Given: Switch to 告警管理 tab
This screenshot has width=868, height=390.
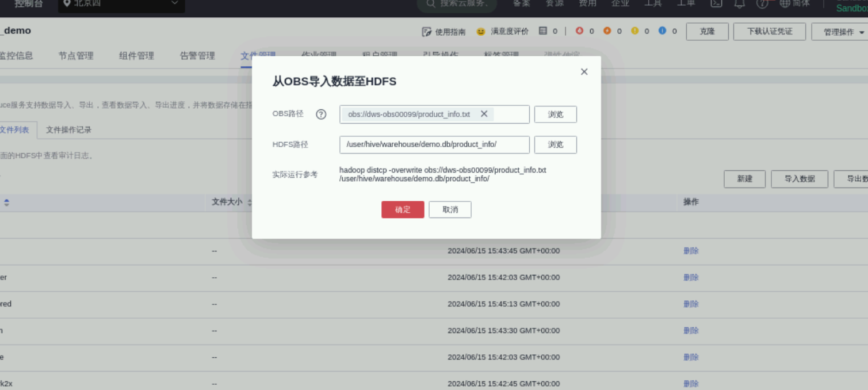Looking at the screenshot, I should (x=197, y=56).
